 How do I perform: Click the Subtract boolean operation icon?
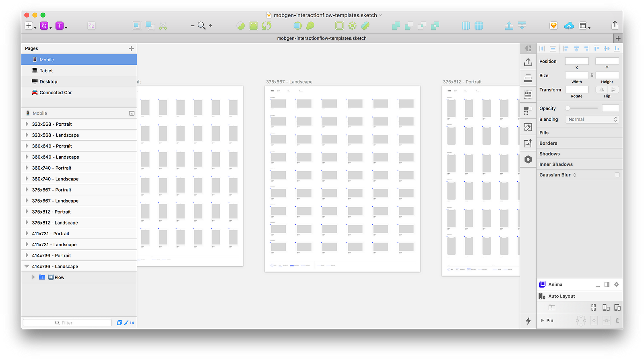pos(409,26)
